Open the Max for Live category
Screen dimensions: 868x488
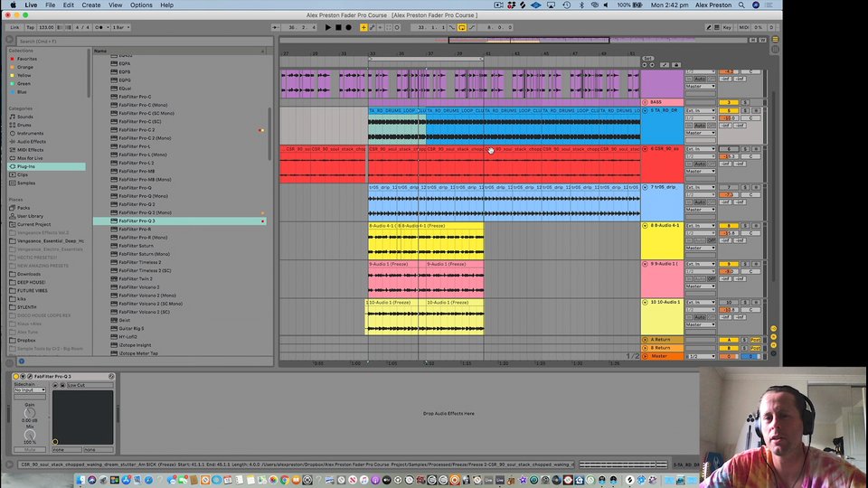[x=29, y=158]
